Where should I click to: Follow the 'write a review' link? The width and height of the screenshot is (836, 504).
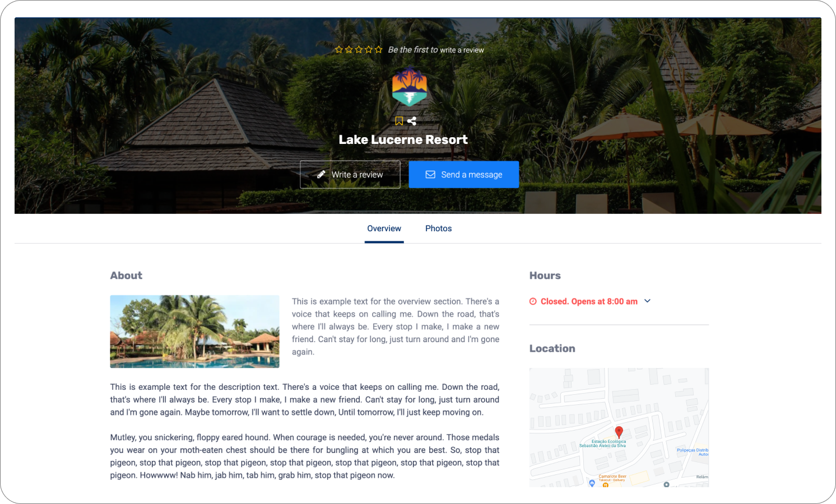coord(462,50)
